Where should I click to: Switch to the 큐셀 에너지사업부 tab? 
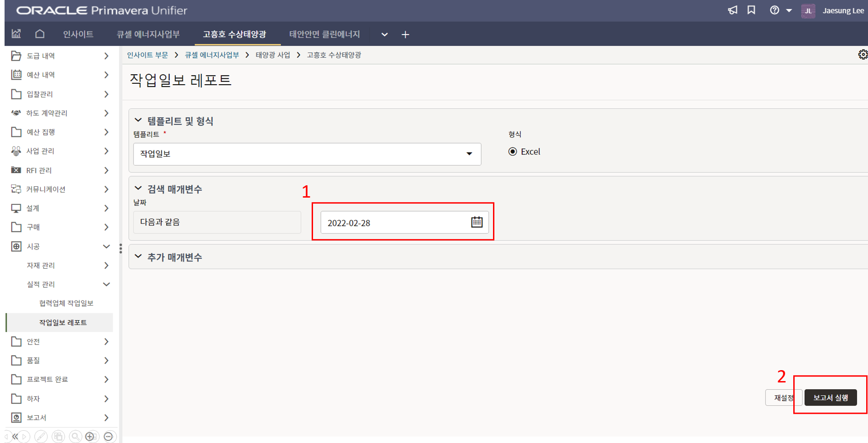click(x=148, y=34)
